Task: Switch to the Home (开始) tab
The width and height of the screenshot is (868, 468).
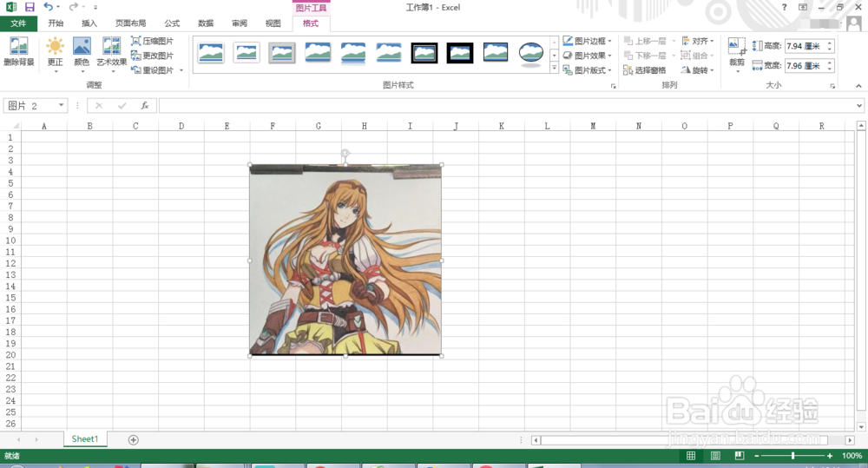Action: coord(56,23)
